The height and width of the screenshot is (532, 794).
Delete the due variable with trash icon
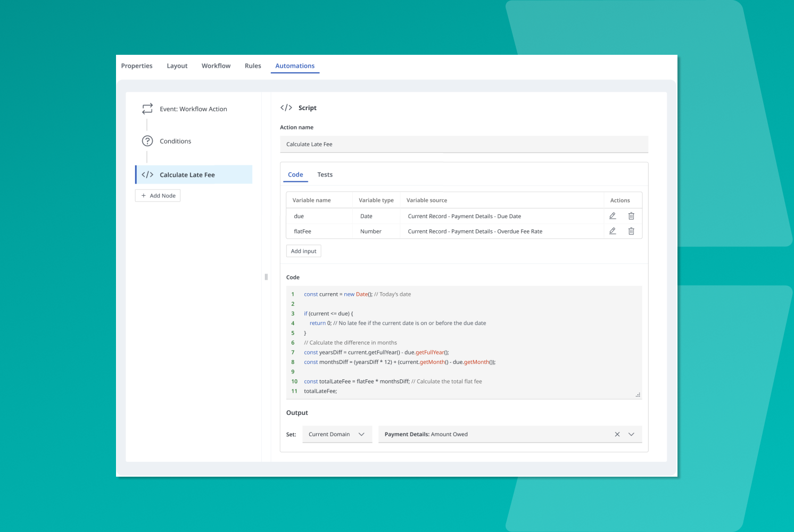point(631,216)
